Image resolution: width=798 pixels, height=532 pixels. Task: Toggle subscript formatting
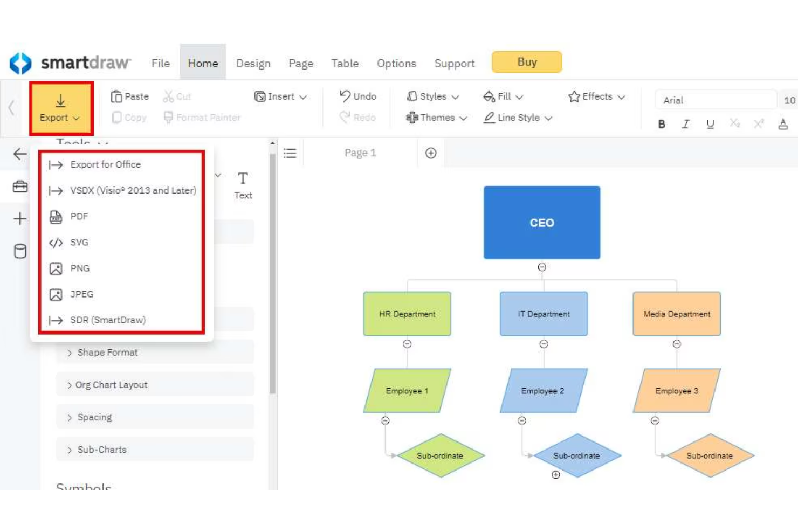click(734, 123)
